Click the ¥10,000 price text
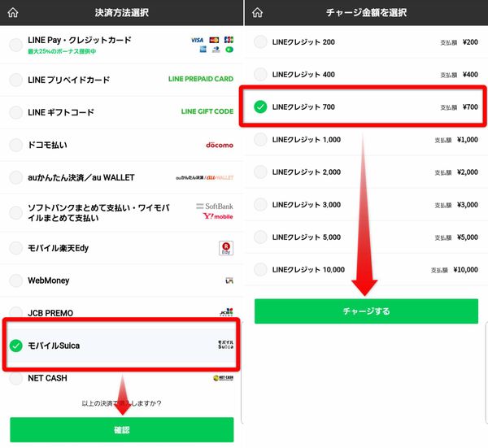 [x=465, y=270]
